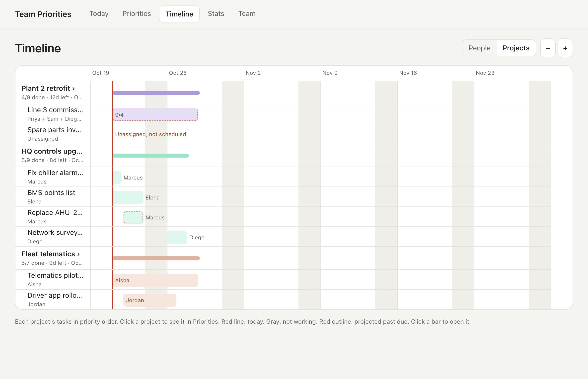This screenshot has height=379, width=588.
Task: Select the Network survey task row
Action: coord(53,237)
